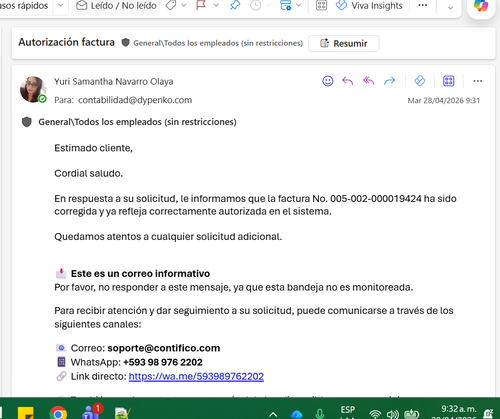Open the https://wa.me/593989762202 link
The width and height of the screenshot is (500, 419).
click(196, 377)
